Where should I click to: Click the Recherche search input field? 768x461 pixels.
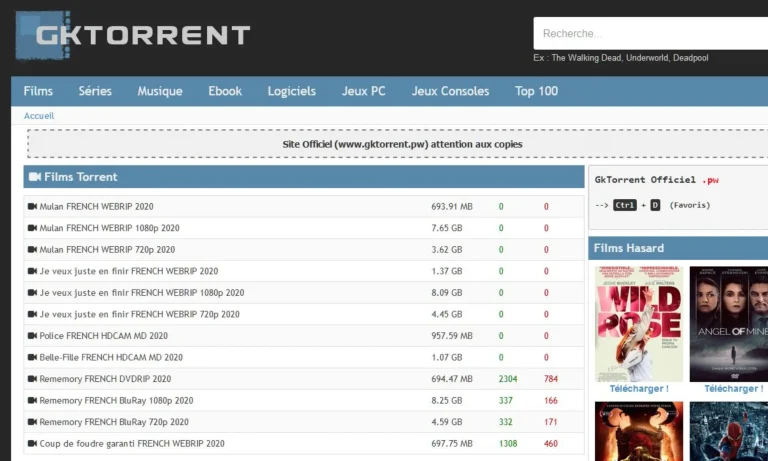click(x=650, y=34)
